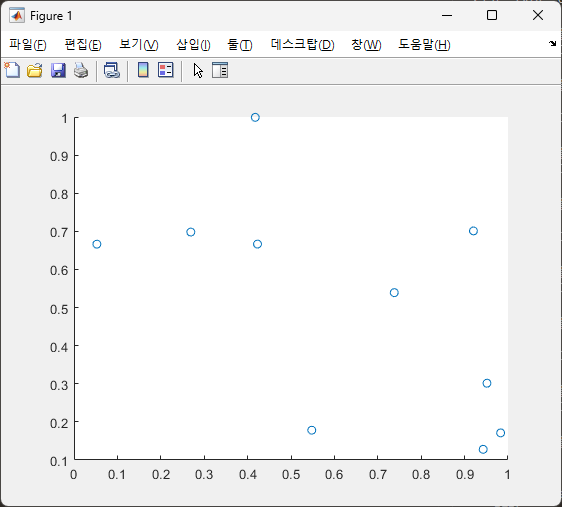Open the 도움말(H) help menu
This screenshot has height=507, width=562.
pyautogui.click(x=424, y=44)
